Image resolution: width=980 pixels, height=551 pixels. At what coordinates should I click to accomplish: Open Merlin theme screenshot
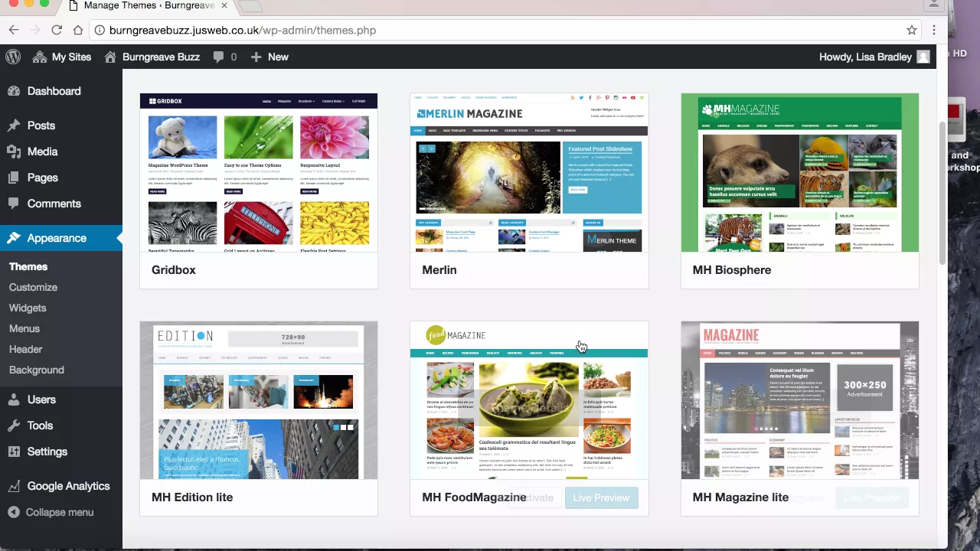pos(529,172)
